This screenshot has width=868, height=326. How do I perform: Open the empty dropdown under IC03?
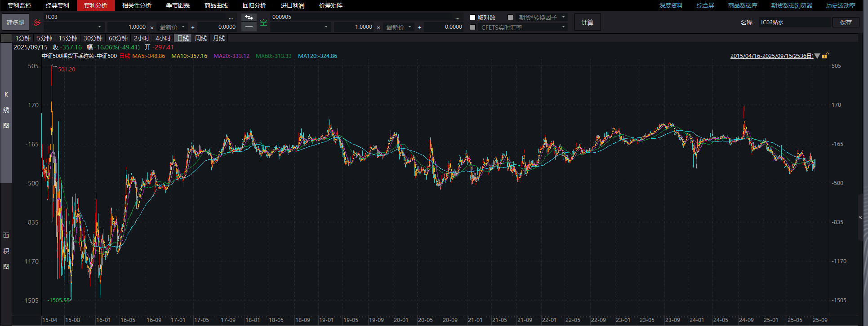(74, 27)
